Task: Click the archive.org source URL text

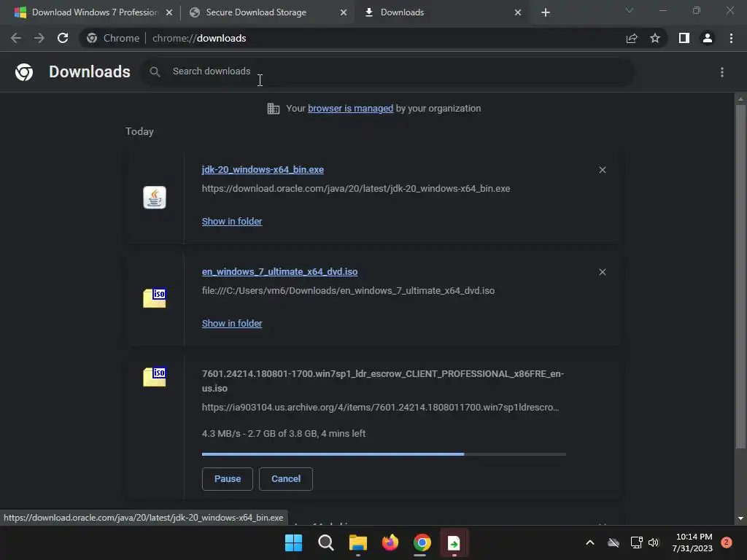Action: point(380,407)
